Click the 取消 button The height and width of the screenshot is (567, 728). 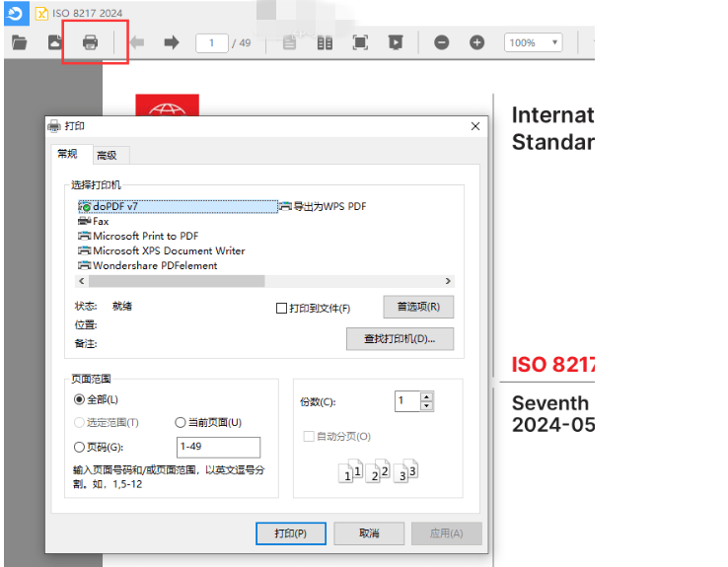pyautogui.click(x=369, y=533)
